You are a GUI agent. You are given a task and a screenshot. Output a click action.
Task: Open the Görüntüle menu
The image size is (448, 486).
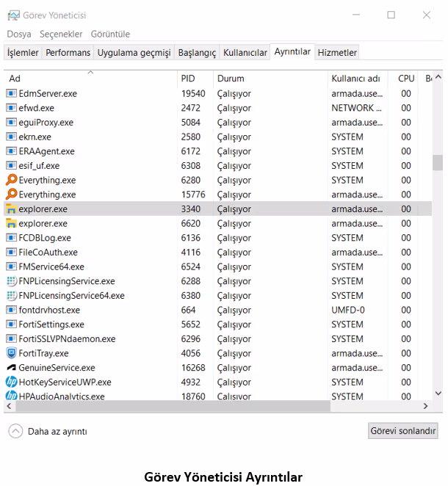110,34
